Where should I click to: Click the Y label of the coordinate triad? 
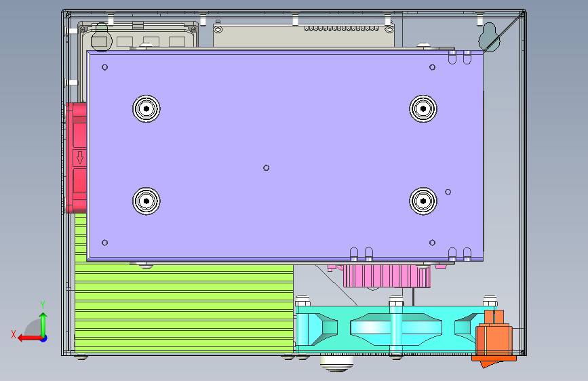click(43, 305)
